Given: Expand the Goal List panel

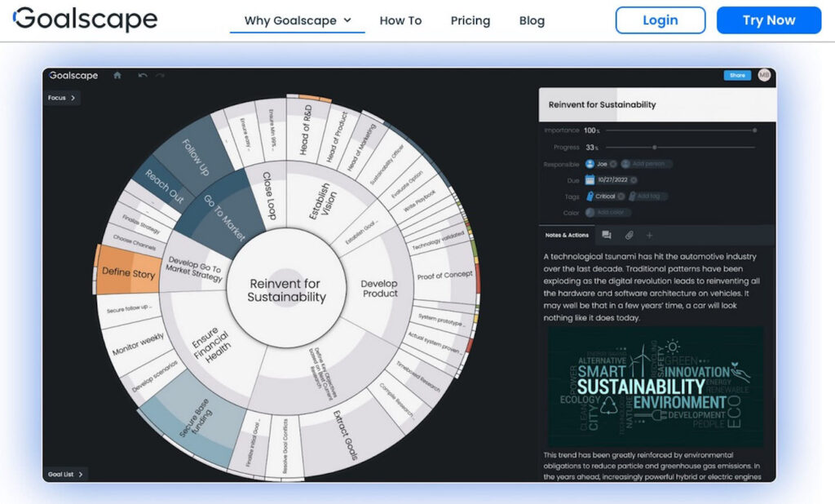Looking at the screenshot, I should (x=65, y=474).
